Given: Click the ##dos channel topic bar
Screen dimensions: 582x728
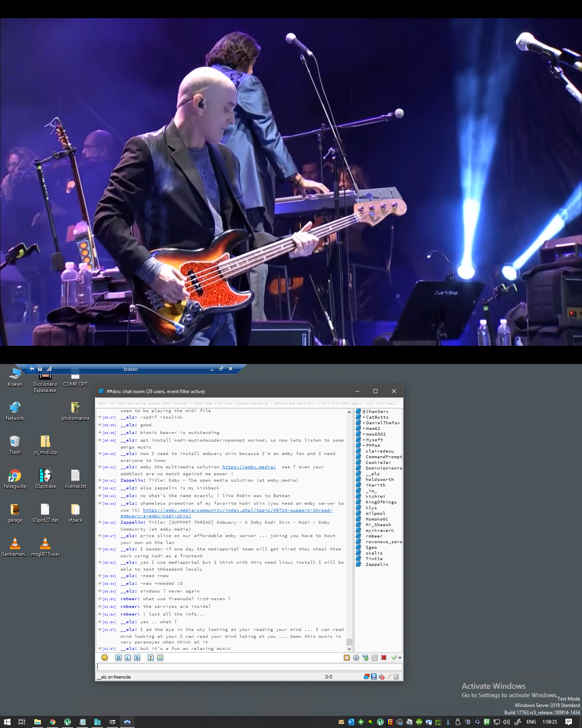Looking at the screenshot, I should 249,403.
